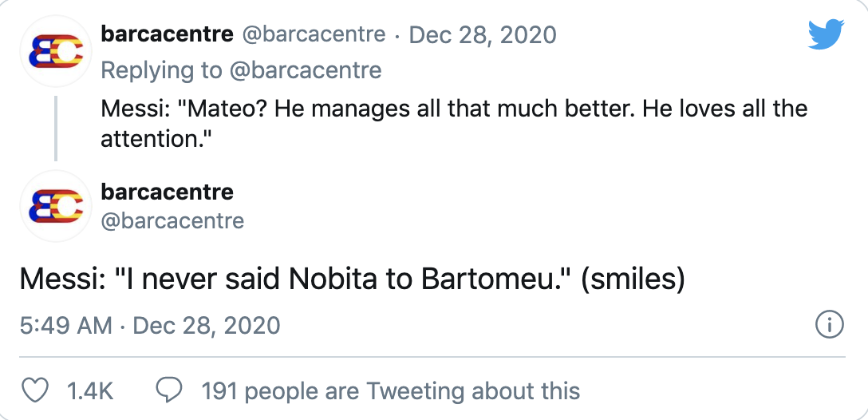Click the blue Twitter bird logo
The height and width of the screenshot is (420, 868).
click(x=826, y=34)
